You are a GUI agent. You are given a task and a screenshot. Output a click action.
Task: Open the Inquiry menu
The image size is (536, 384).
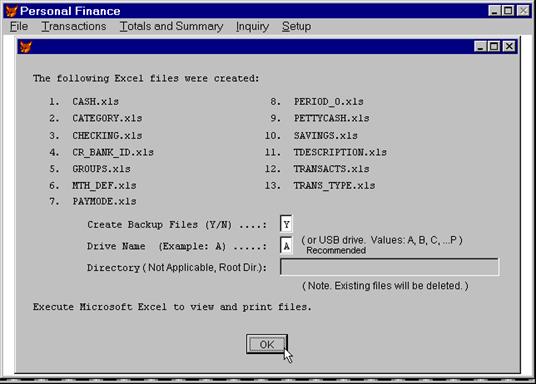tap(252, 26)
